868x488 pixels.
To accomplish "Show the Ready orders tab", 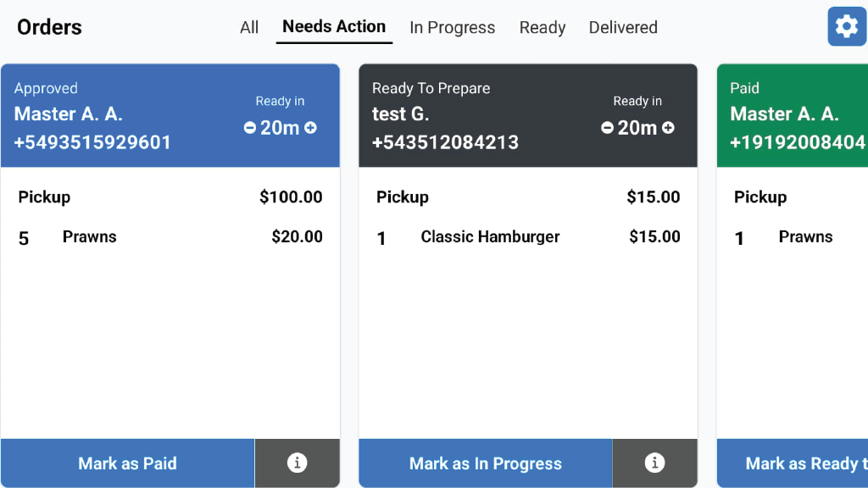I will (x=542, y=27).
